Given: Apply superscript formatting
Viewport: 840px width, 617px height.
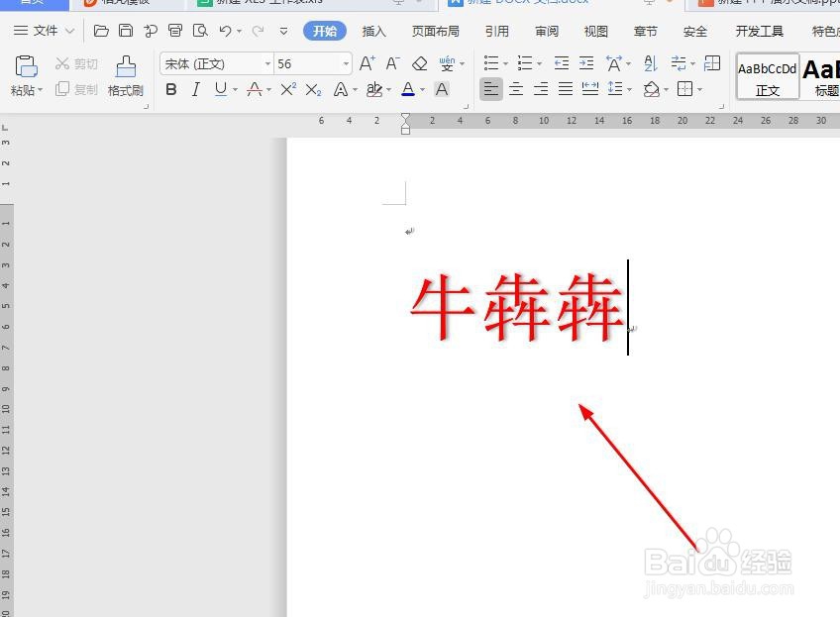Looking at the screenshot, I should [x=286, y=89].
